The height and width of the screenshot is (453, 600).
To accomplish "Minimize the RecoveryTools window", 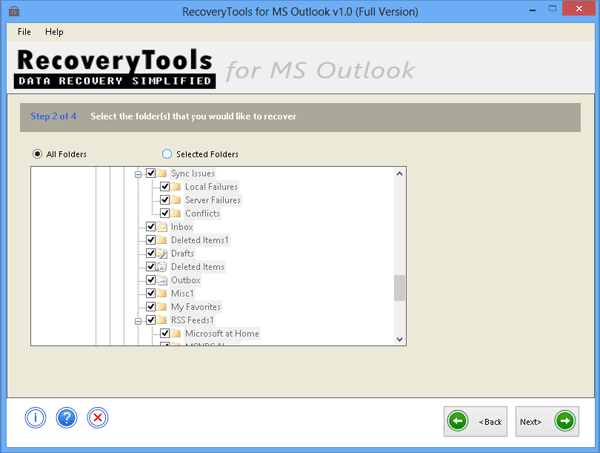I will click(x=532, y=9).
